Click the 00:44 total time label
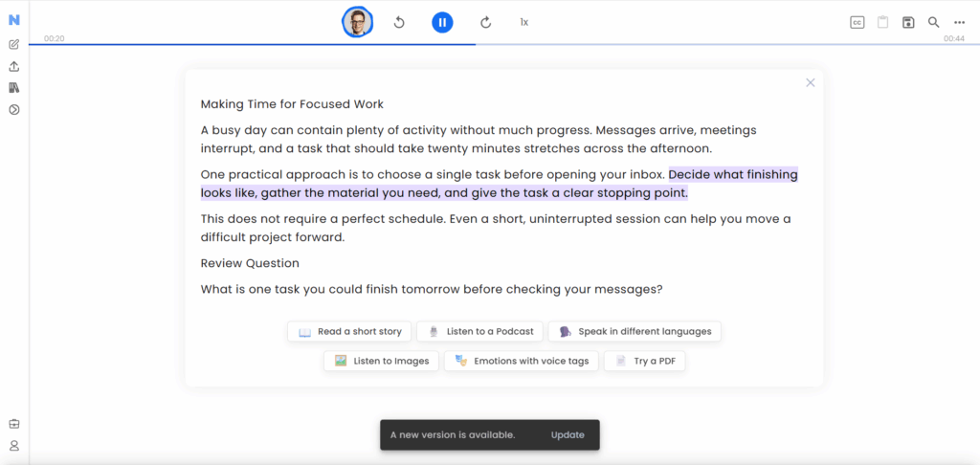This screenshot has width=980, height=465. 954,38
